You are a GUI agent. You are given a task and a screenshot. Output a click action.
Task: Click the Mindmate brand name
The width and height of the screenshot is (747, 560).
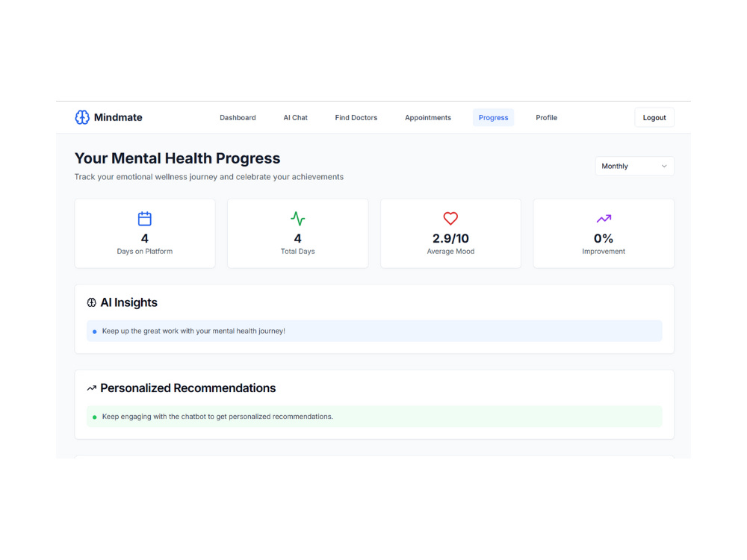pyautogui.click(x=118, y=117)
